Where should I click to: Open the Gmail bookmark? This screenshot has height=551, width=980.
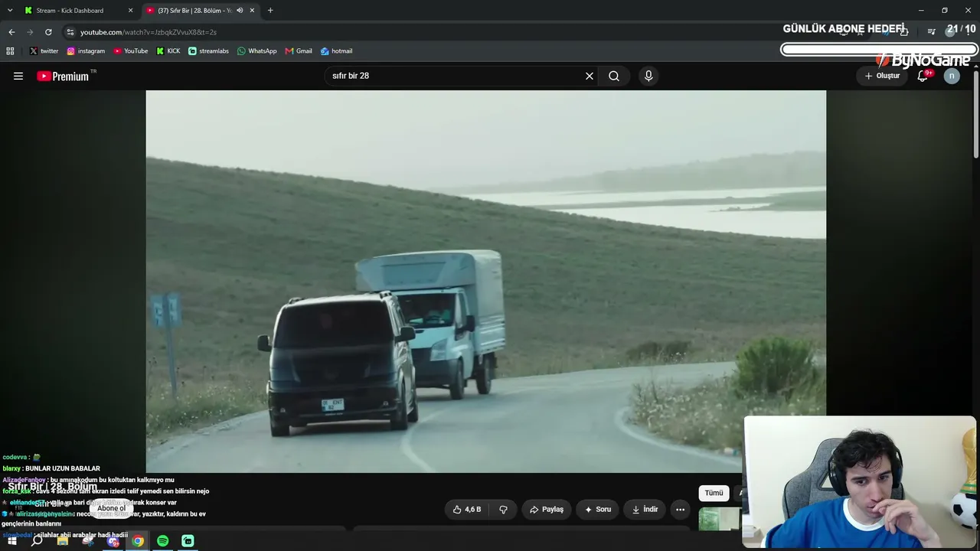pos(299,51)
